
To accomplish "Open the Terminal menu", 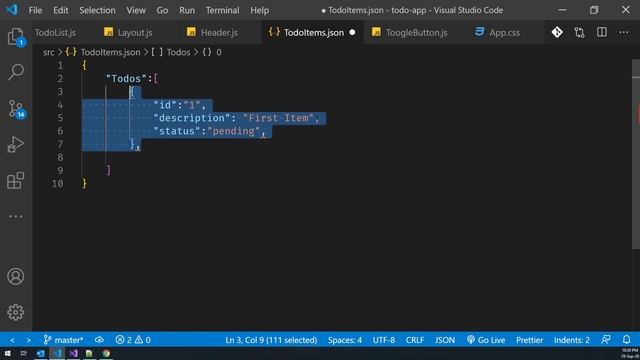I will 222,10.
